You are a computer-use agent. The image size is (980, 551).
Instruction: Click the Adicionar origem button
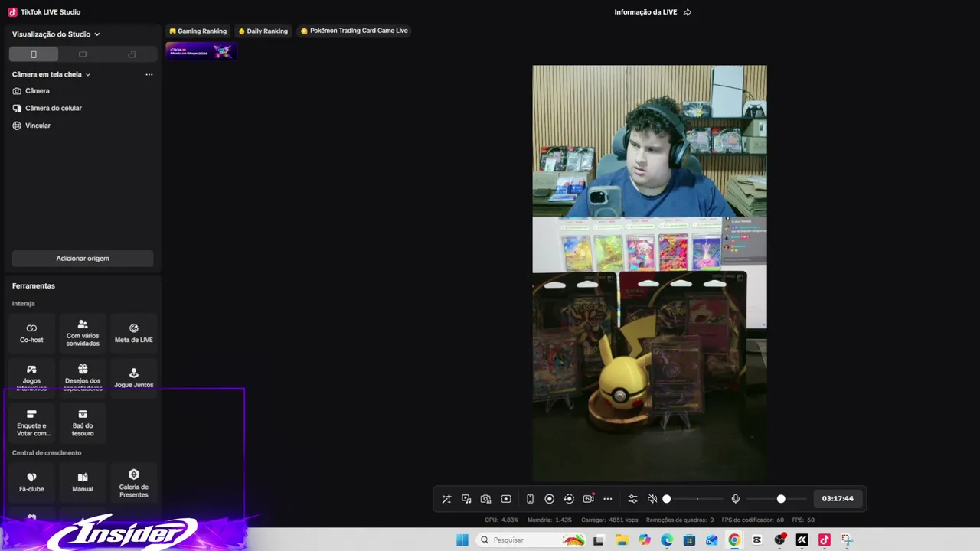(x=83, y=259)
